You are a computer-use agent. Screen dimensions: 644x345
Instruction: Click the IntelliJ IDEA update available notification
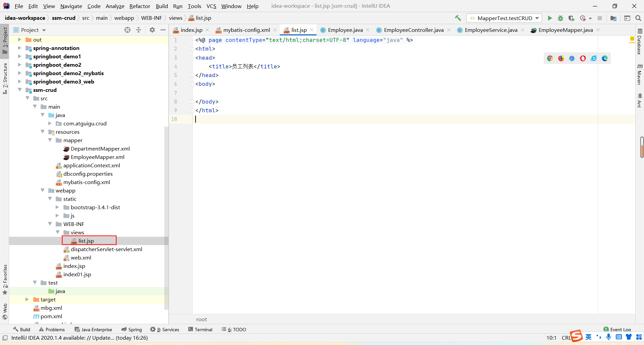(79, 338)
